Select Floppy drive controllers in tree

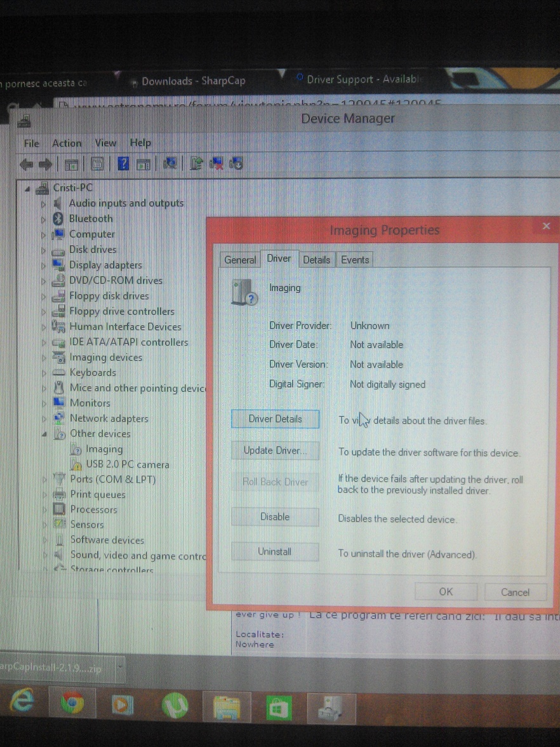click(122, 311)
